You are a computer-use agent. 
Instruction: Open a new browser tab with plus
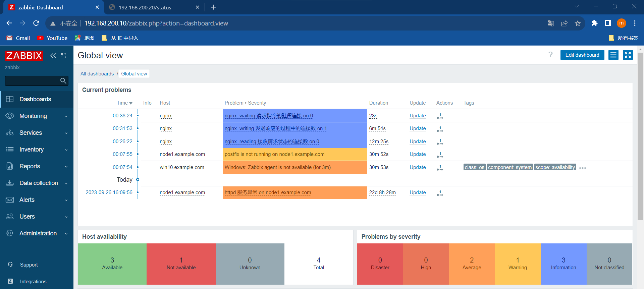click(x=213, y=7)
